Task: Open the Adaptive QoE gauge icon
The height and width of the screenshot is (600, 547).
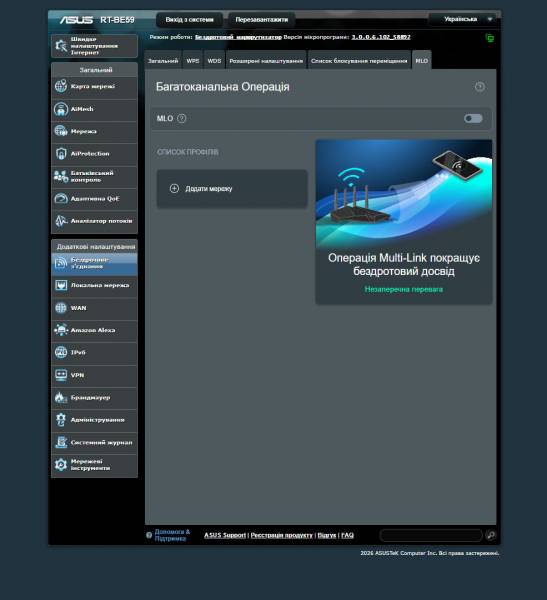Action: (61, 199)
